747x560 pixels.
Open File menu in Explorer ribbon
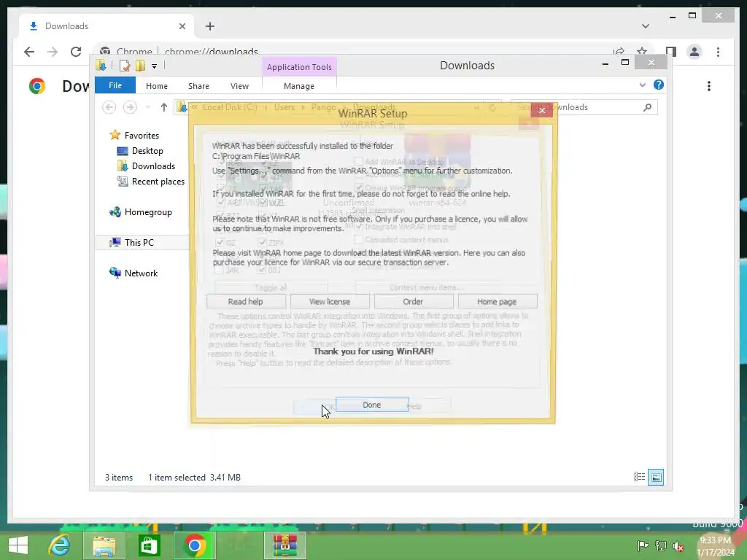115,85
